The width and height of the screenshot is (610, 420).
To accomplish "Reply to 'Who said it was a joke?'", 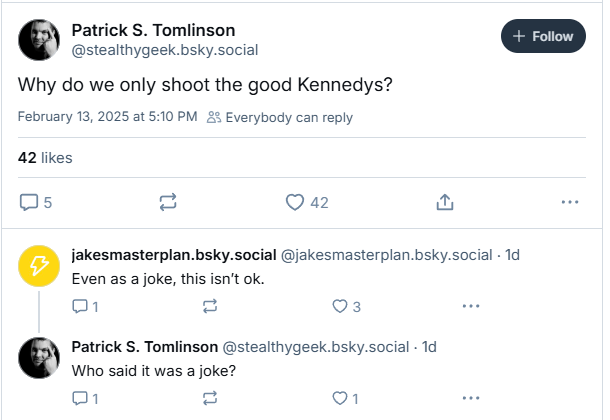I will pyautogui.click(x=85, y=398).
